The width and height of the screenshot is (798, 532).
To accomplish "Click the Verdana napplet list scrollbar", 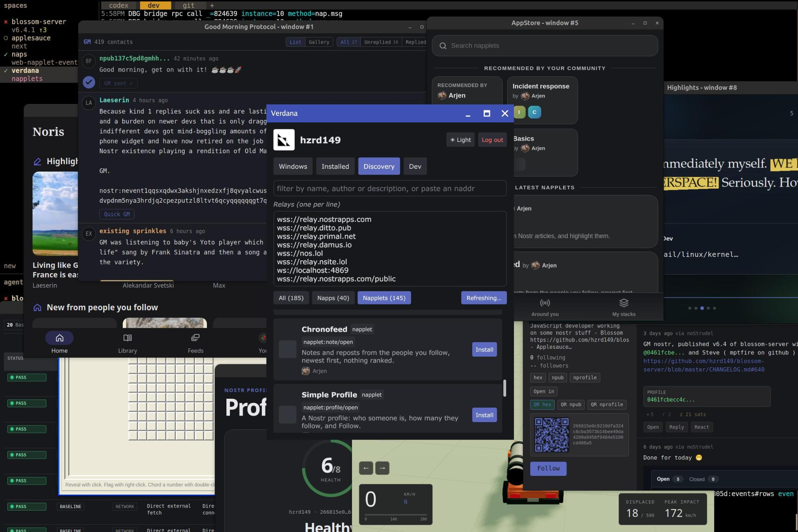I will click(505, 388).
